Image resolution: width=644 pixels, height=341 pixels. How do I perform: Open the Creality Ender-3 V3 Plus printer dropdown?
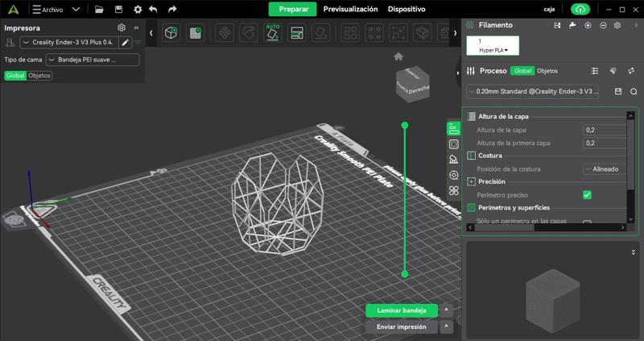tap(69, 43)
